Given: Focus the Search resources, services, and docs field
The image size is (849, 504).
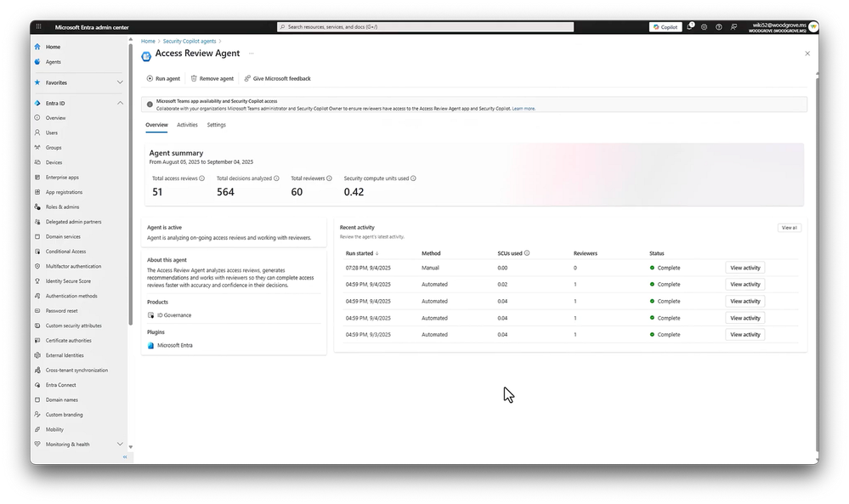Looking at the screenshot, I should tap(425, 26).
